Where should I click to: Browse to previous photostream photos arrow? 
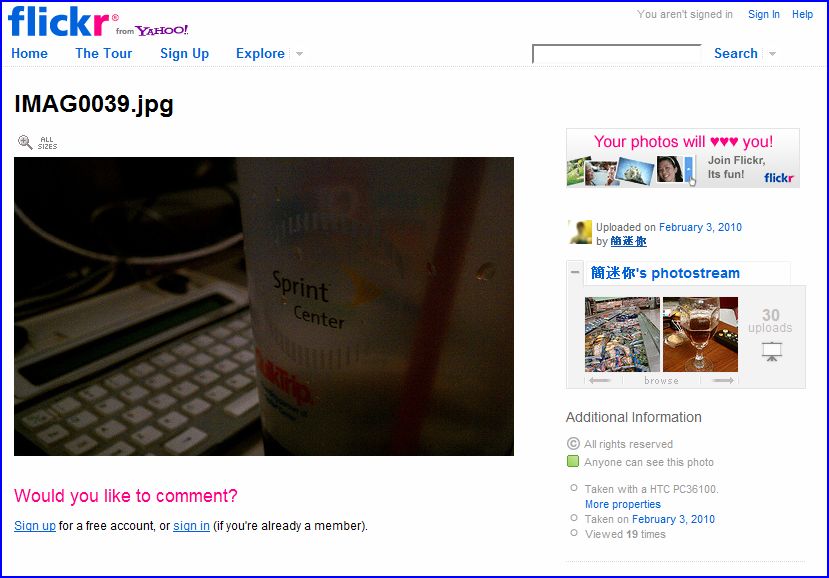click(x=600, y=381)
